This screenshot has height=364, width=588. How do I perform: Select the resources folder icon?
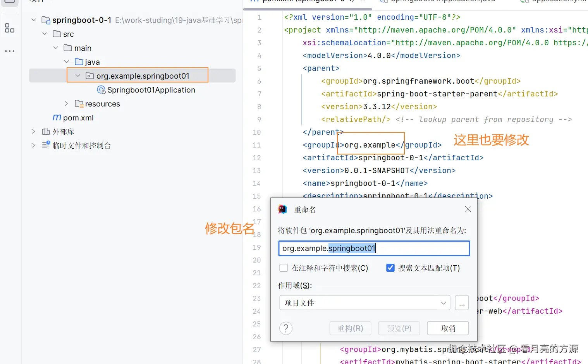click(79, 104)
